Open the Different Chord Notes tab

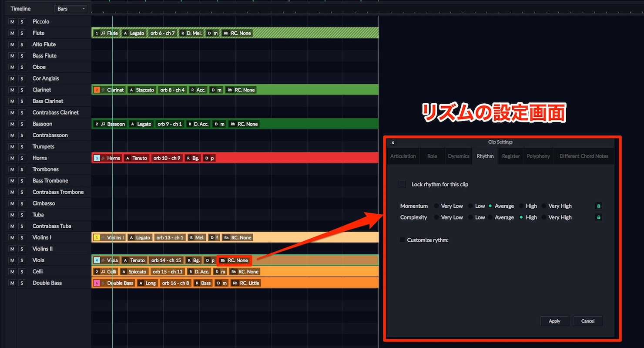(x=584, y=156)
